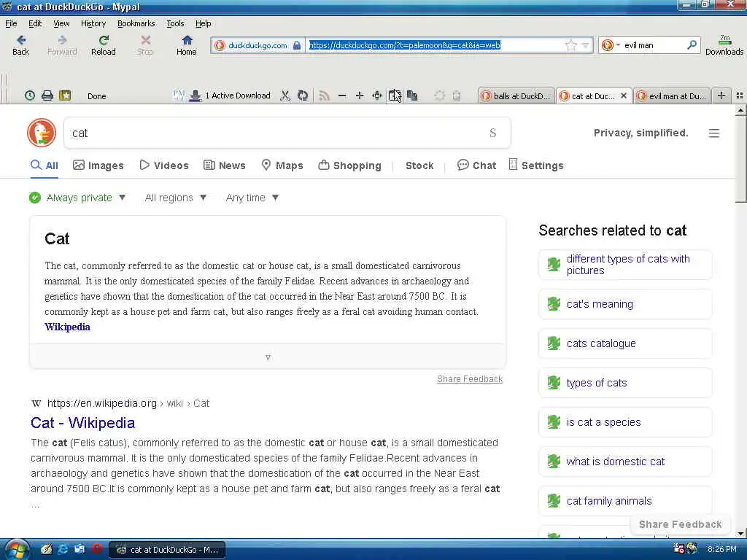
Task: Zoom out with the minus icon
Action: pos(342,96)
